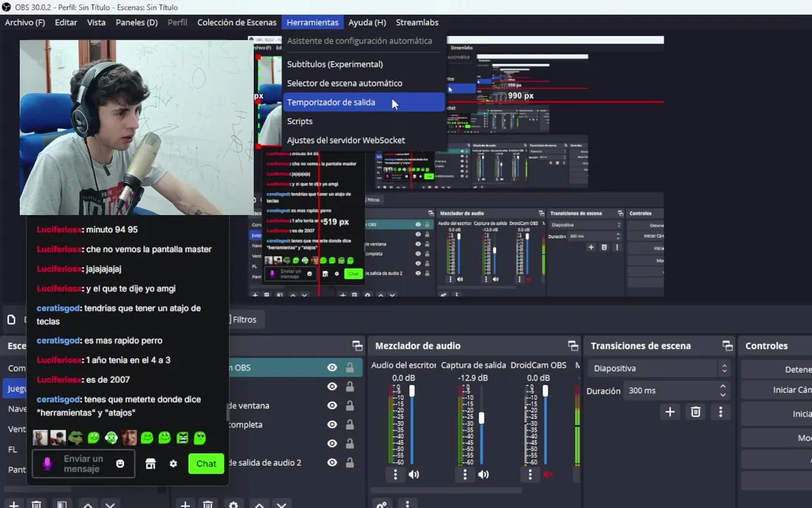The width and height of the screenshot is (812, 508).
Task: Open the Ayuda (H) menu
Action: [367, 23]
